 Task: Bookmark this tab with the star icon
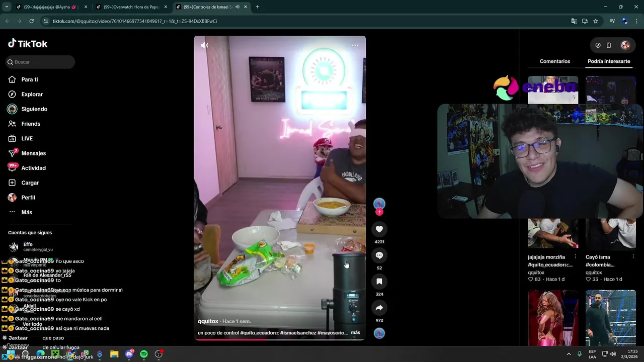(x=596, y=21)
